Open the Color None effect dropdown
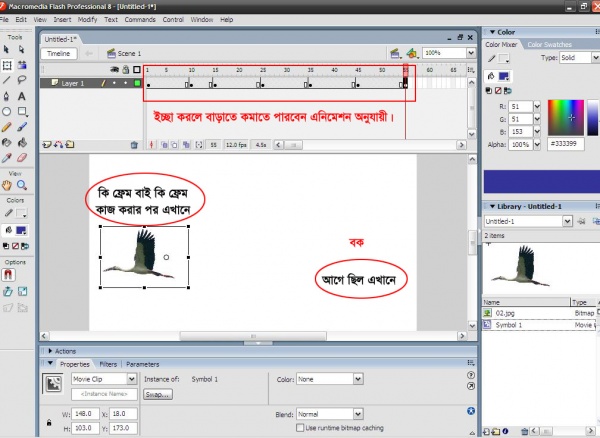This screenshot has height=438, width=600. click(358, 379)
